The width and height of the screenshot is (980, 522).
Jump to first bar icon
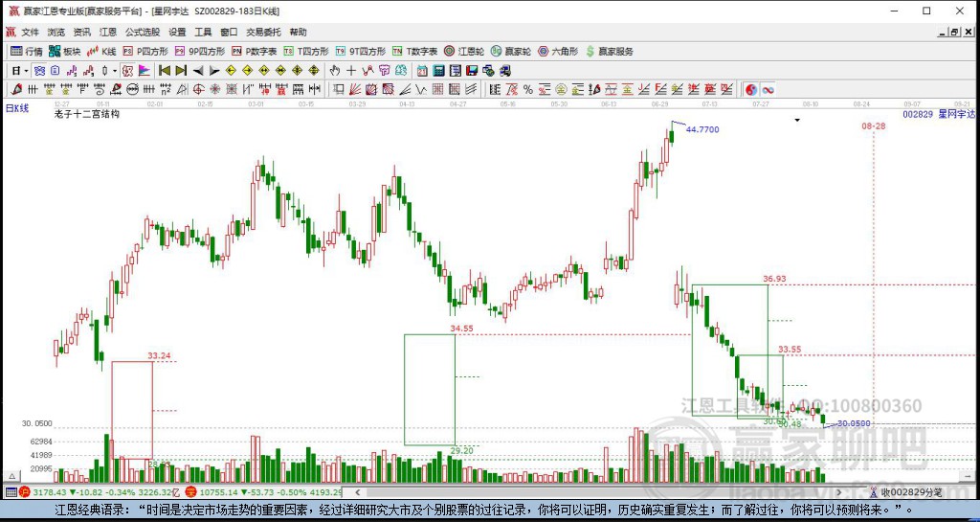pyautogui.click(x=165, y=71)
